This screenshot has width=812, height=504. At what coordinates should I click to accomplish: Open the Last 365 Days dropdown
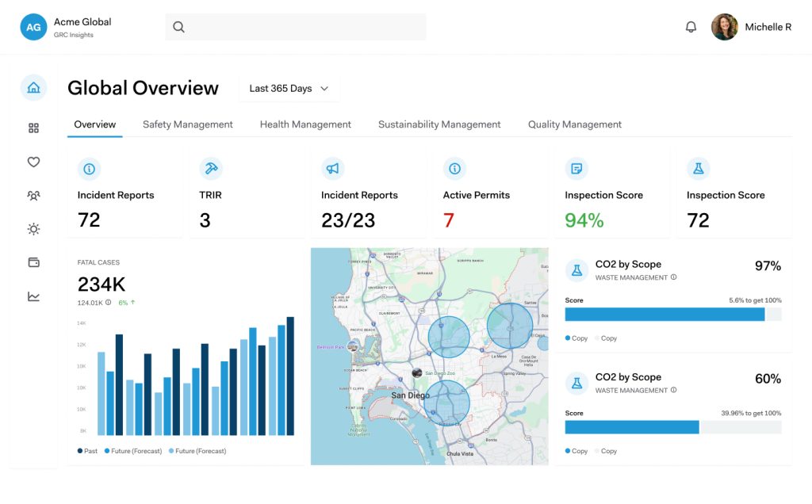(288, 89)
